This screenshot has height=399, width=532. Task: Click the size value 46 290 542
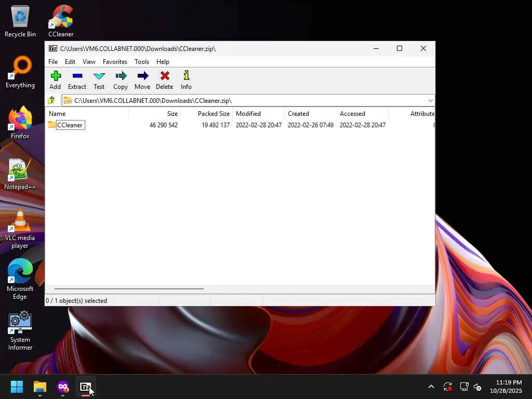(x=164, y=125)
